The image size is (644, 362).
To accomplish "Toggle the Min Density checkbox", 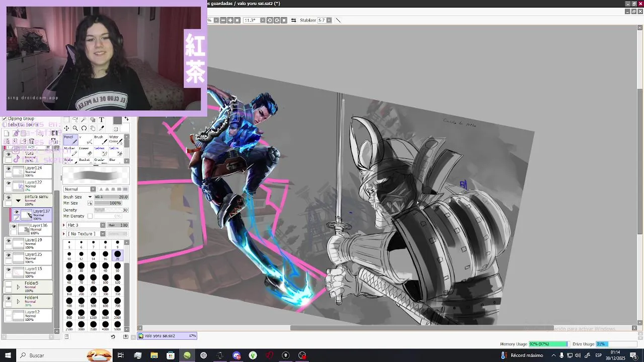I will click(90, 216).
